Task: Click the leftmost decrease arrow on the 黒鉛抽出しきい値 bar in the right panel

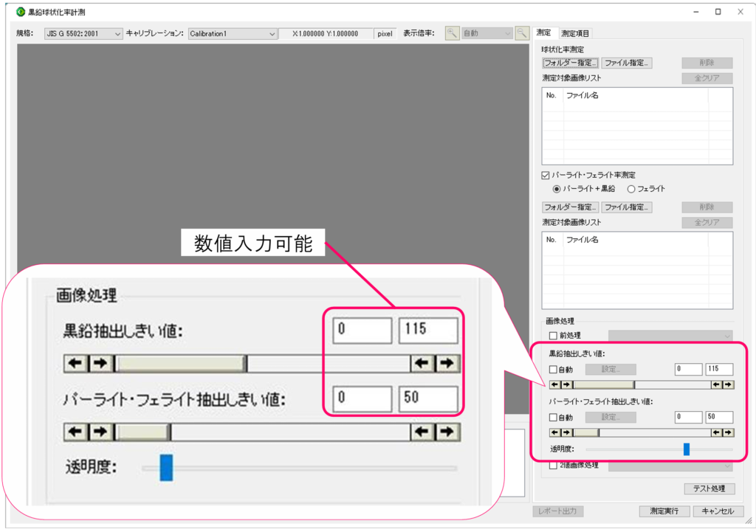Action: coord(555,384)
